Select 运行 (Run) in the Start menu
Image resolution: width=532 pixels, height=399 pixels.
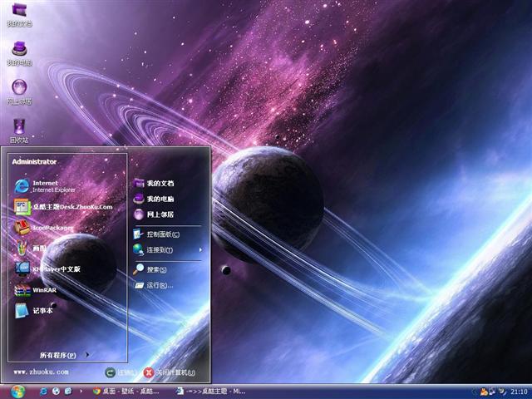[159, 285]
